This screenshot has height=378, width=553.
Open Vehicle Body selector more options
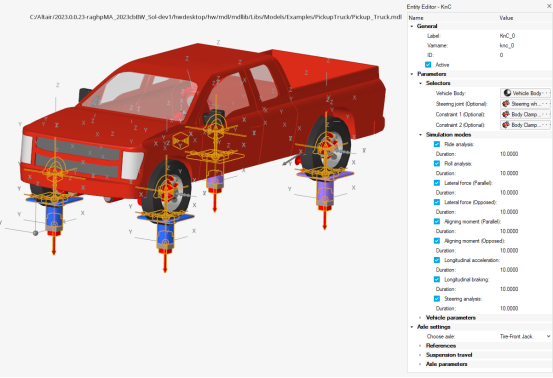click(x=547, y=93)
